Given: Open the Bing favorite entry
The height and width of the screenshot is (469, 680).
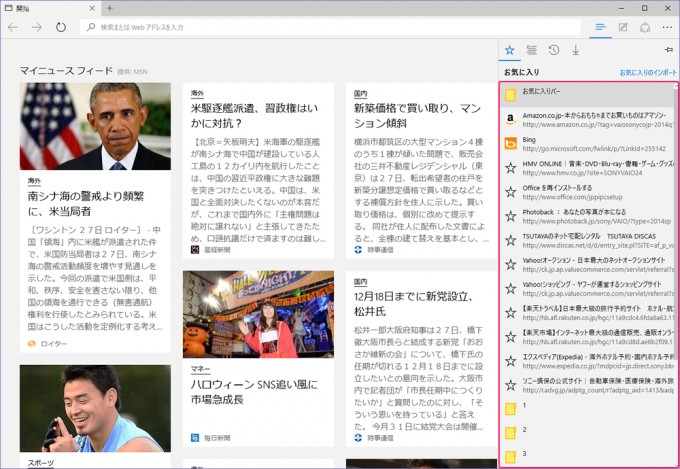Looking at the screenshot, I should (588, 144).
